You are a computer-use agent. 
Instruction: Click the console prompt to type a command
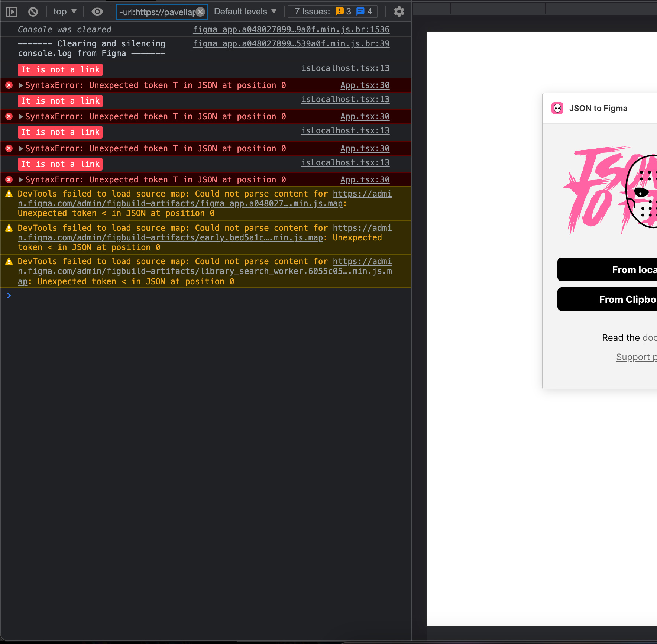149,295
